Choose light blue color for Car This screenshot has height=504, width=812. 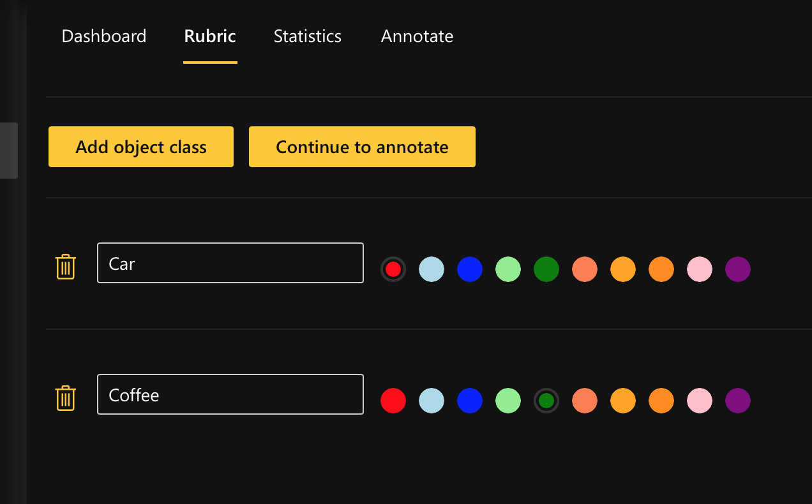pyautogui.click(x=432, y=269)
